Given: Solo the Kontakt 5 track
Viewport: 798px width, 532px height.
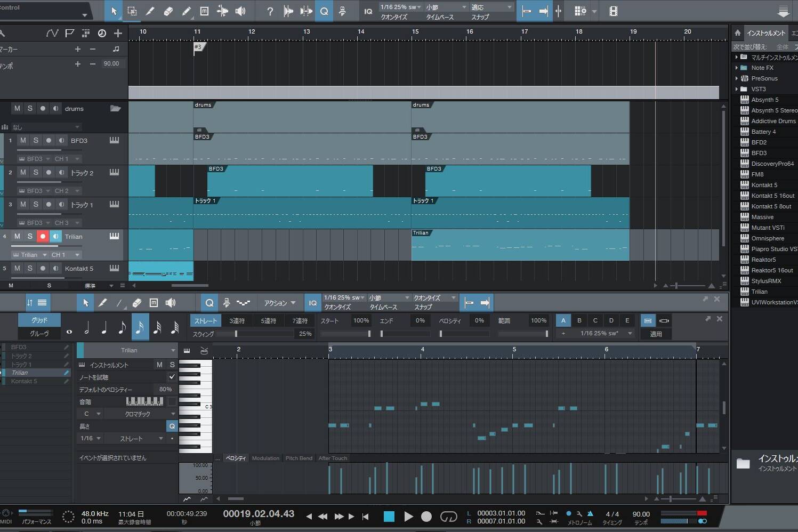Looking at the screenshot, I should coord(30,269).
